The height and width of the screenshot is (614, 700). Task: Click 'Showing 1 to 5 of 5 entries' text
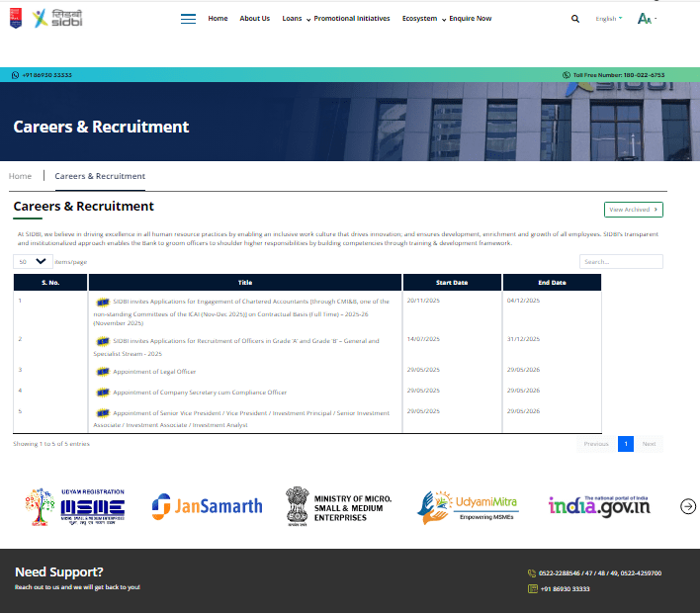pyautogui.click(x=51, y=444)
